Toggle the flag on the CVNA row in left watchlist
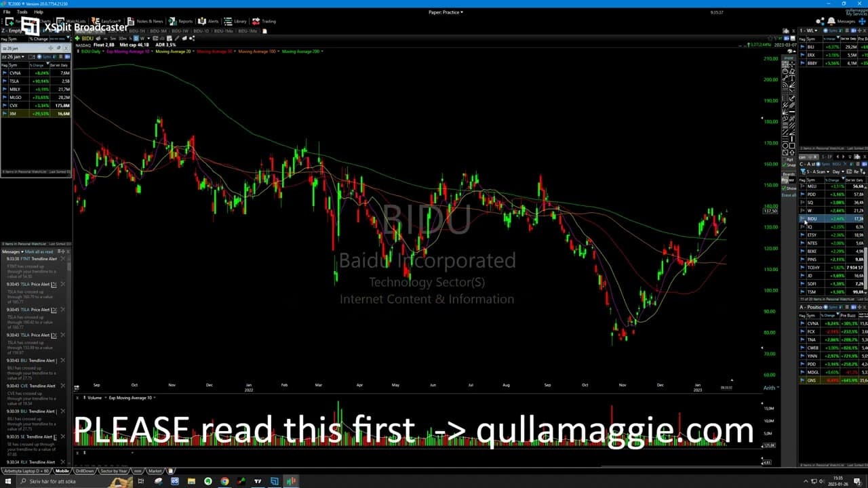The height and width of the screenshot is (488, 868). [5, 73]
